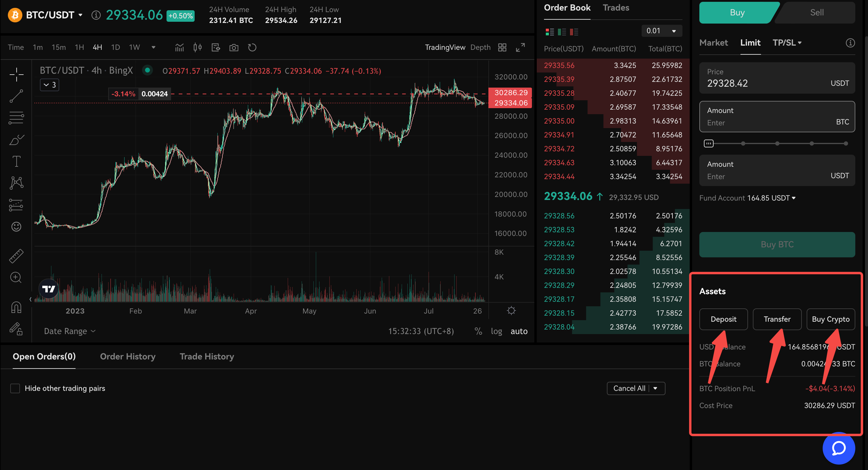
Task: Open the Date Range dropdown
Action: (70, 331)
